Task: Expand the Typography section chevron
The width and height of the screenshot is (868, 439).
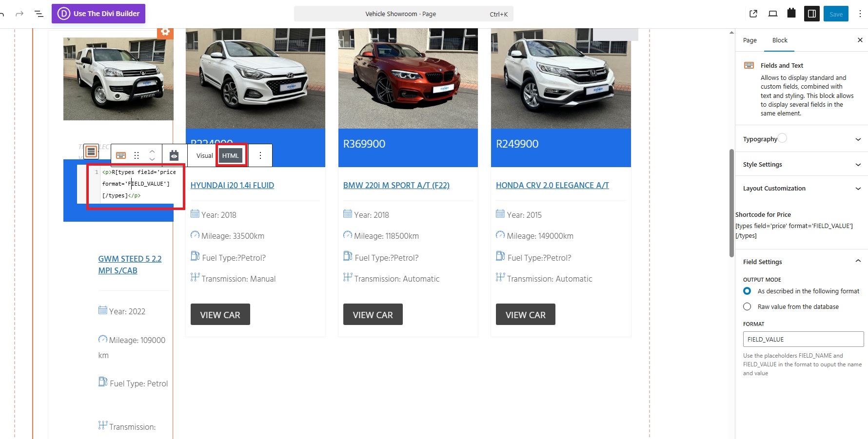Action: 858,139
